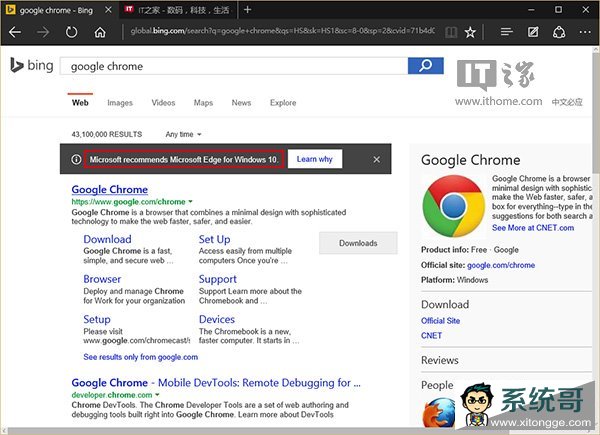Open the share icon in toolbar
600x435 pixels.
click(x=559, y=32)
